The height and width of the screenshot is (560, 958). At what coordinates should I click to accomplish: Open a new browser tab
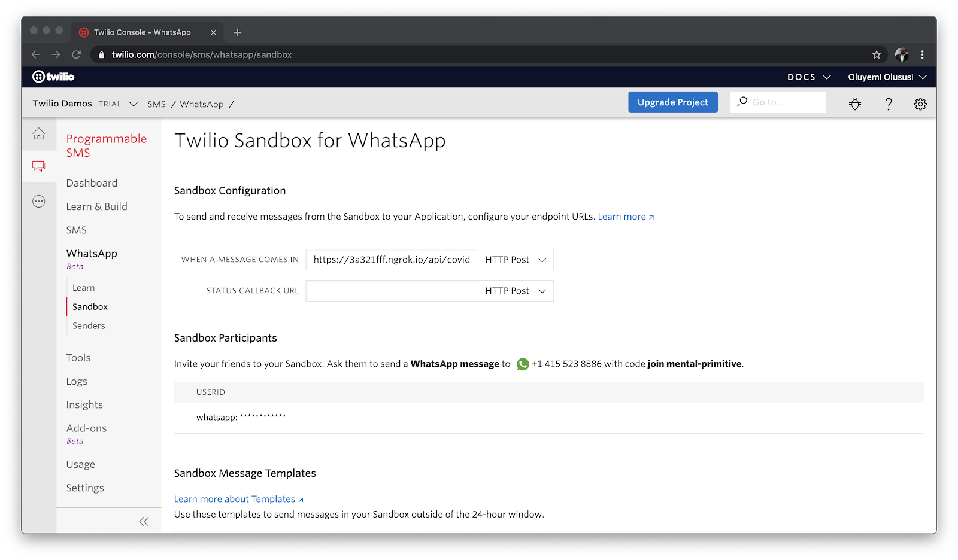click(x=237, y=32)
